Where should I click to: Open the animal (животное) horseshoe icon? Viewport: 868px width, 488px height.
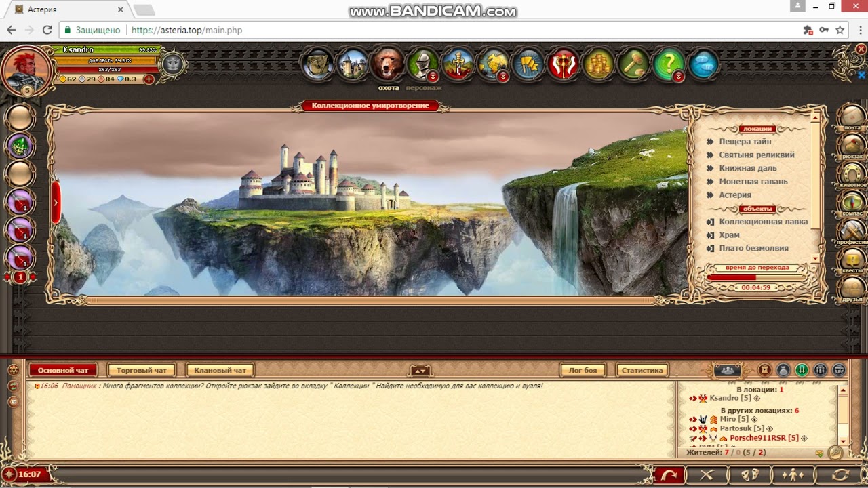pos(852,174)
